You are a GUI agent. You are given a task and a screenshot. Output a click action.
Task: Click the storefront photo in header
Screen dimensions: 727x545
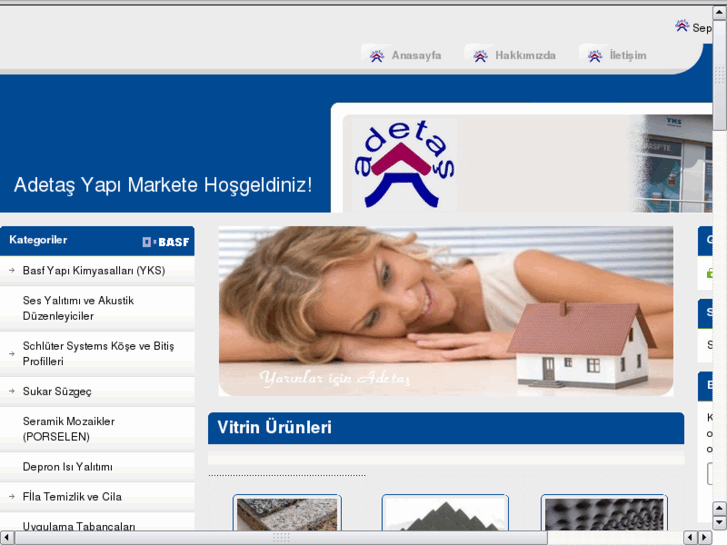coord(671,163)
